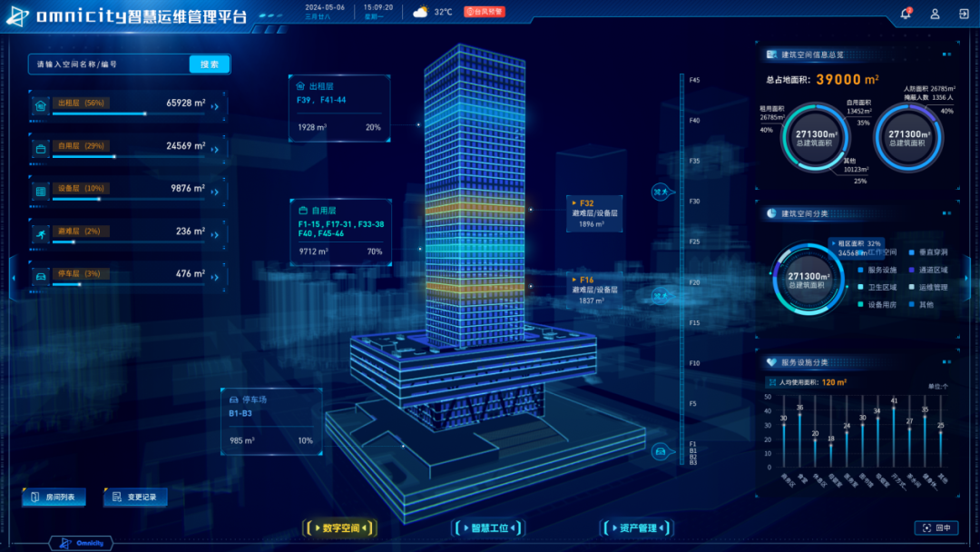Viewport: 980px width, 552px height.
Task: Open the user profile icon
Action: pos(935,14)
